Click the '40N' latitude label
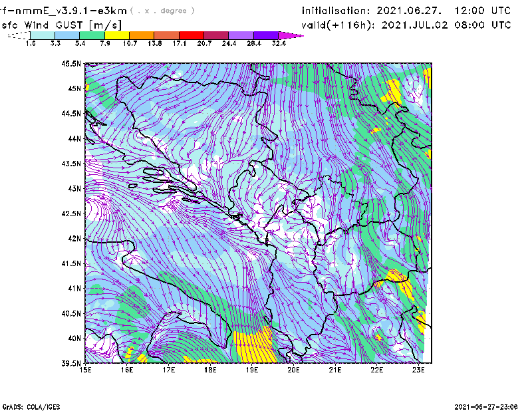 [x=74, y=339]
